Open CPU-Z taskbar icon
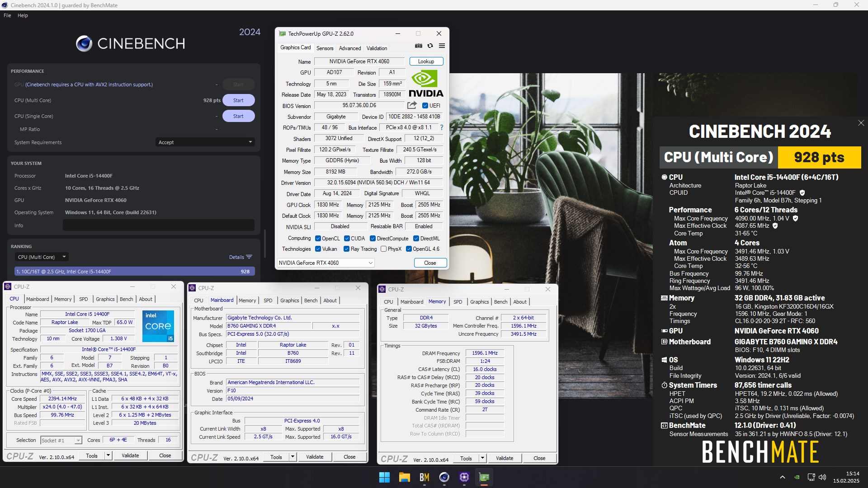Image resolution: width=868 pixels, height=488 pixels. [x=464, y=477]
